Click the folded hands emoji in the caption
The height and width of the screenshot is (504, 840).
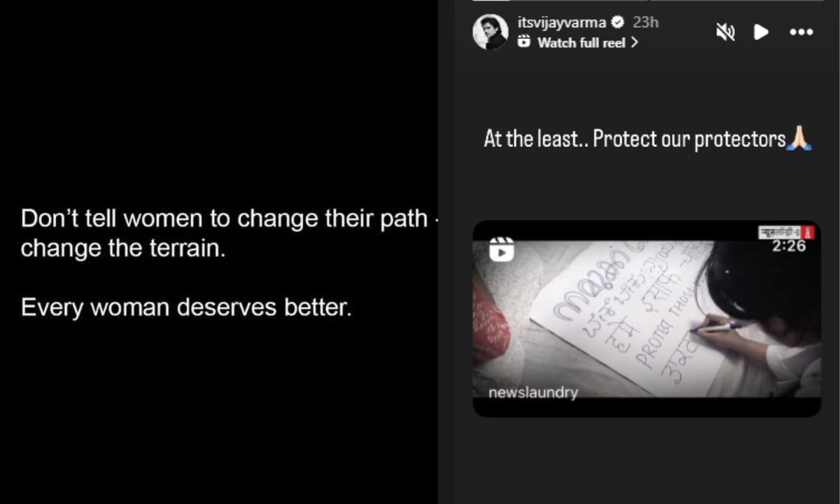click(799, 139)
